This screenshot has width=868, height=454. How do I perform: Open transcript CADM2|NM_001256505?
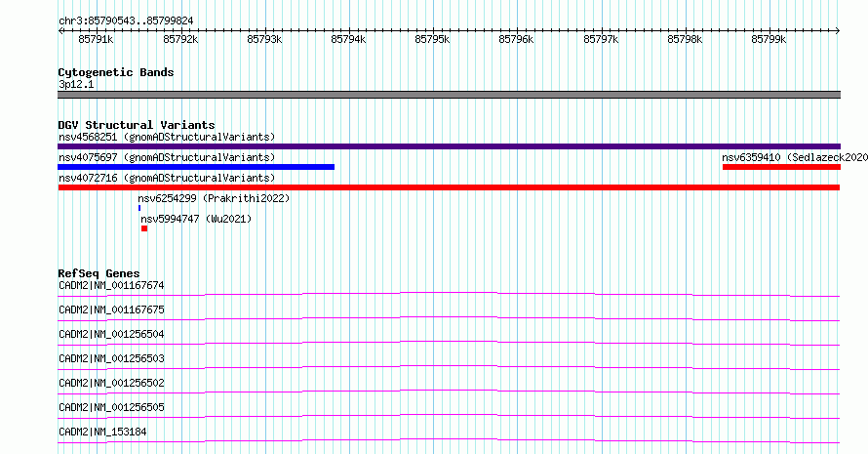pos(111,407)
